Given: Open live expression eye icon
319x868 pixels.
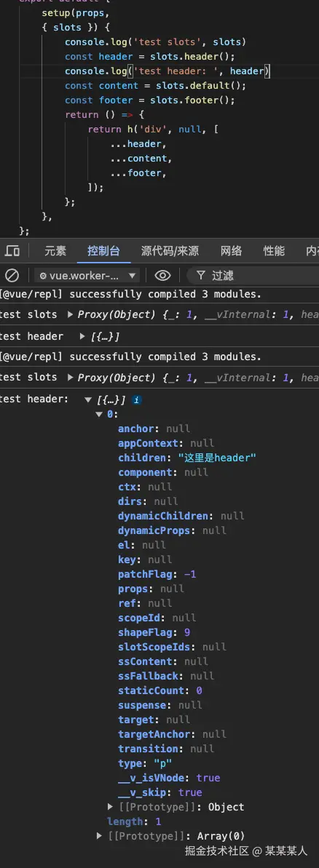Looking at the screenshot, I should pyautogui.click(x=162, y=275).
